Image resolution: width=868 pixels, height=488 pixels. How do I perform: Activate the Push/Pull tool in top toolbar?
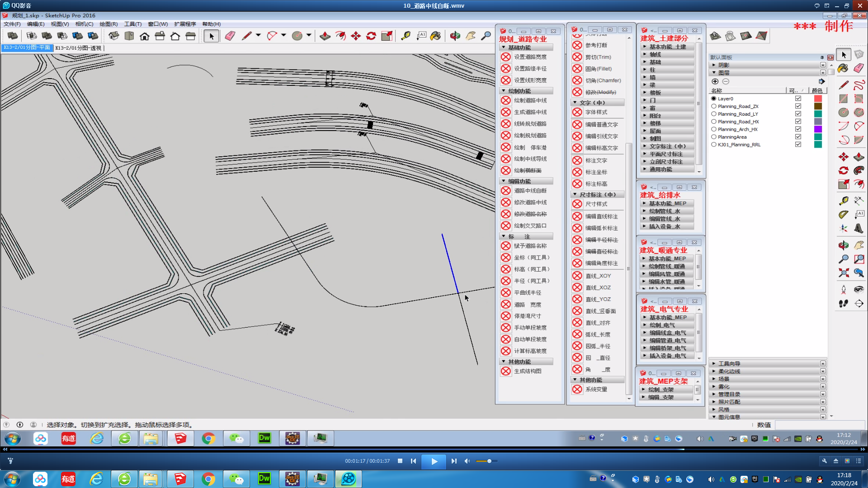coord(325,36)
